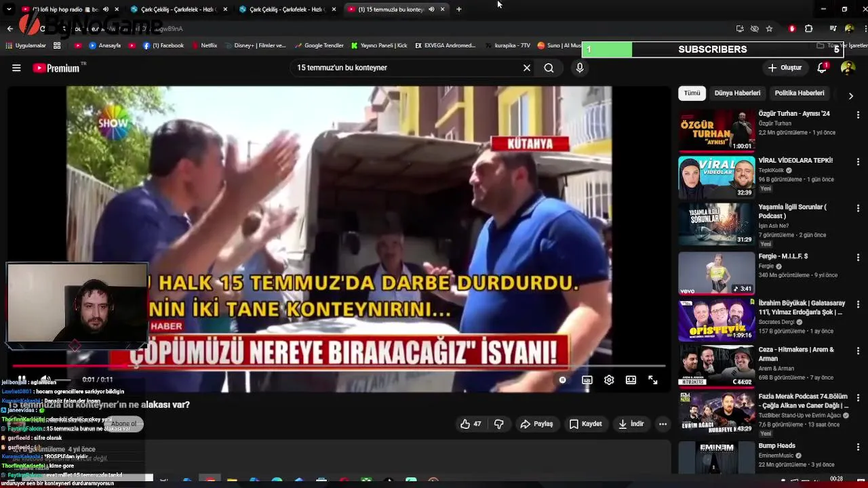868x488 pixels.
Task: Select the Tümü filter chip
Action: point(692,93)
